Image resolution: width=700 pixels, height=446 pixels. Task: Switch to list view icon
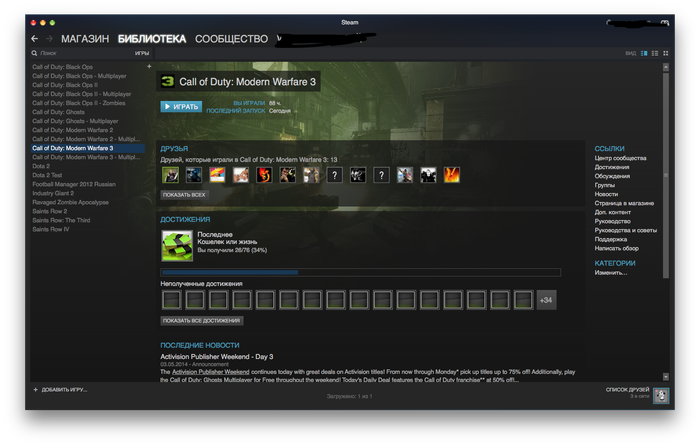(x=654, y=53)
